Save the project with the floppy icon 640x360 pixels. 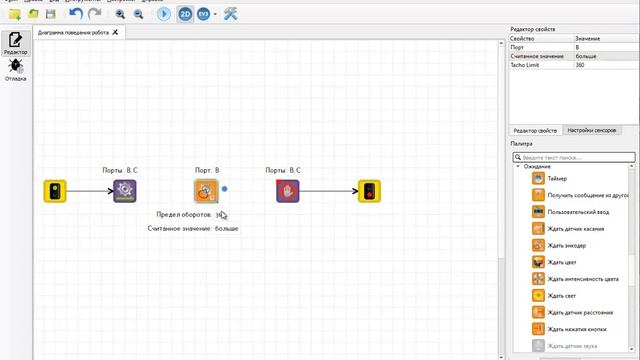click(51, 14)
